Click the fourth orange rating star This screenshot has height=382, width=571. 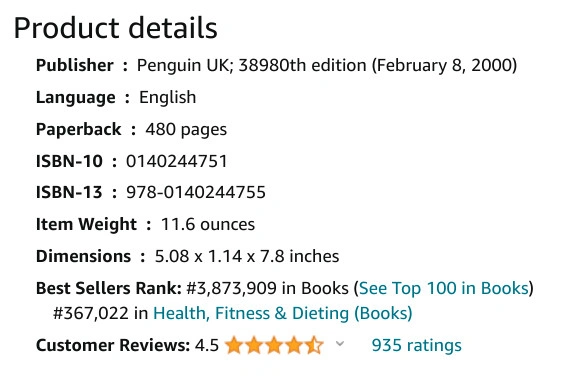click(294, 345)
